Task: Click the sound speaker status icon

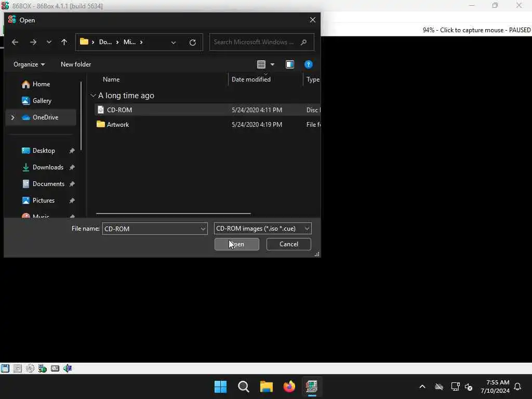Action: (x=68, y=368)
